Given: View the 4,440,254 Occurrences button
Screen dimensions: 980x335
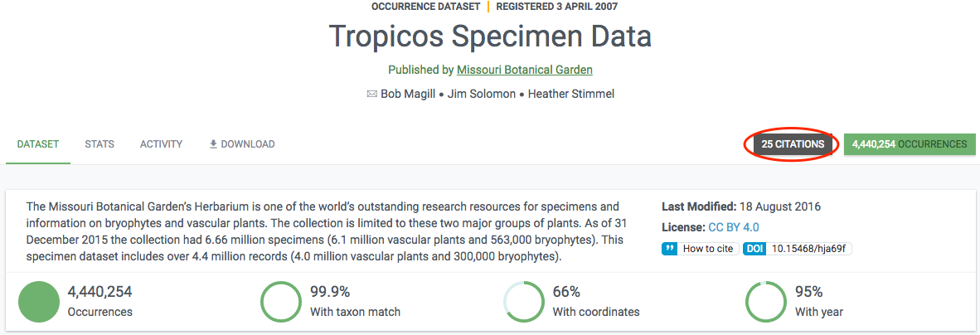Looking at the screenshot, I should (910, 143).
